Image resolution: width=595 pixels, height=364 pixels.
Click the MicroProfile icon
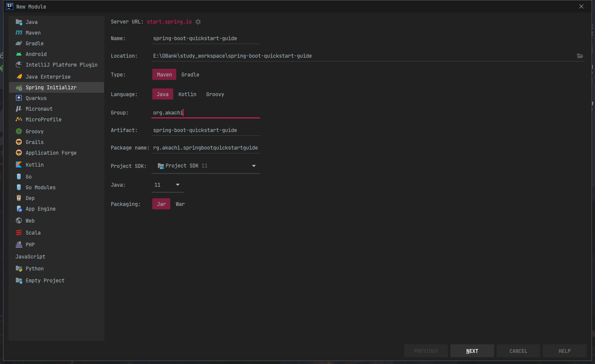(x=19, y=119)
